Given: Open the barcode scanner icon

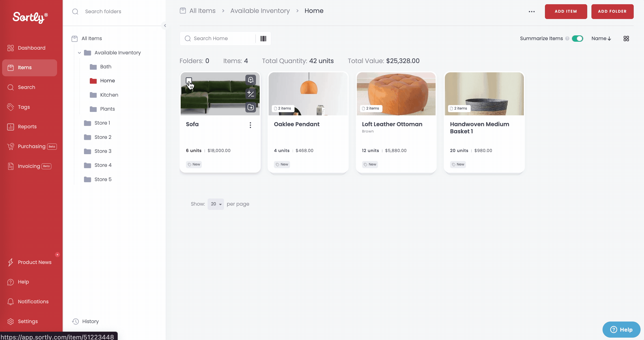Looking at the screenshot, I should pos(263,39).
